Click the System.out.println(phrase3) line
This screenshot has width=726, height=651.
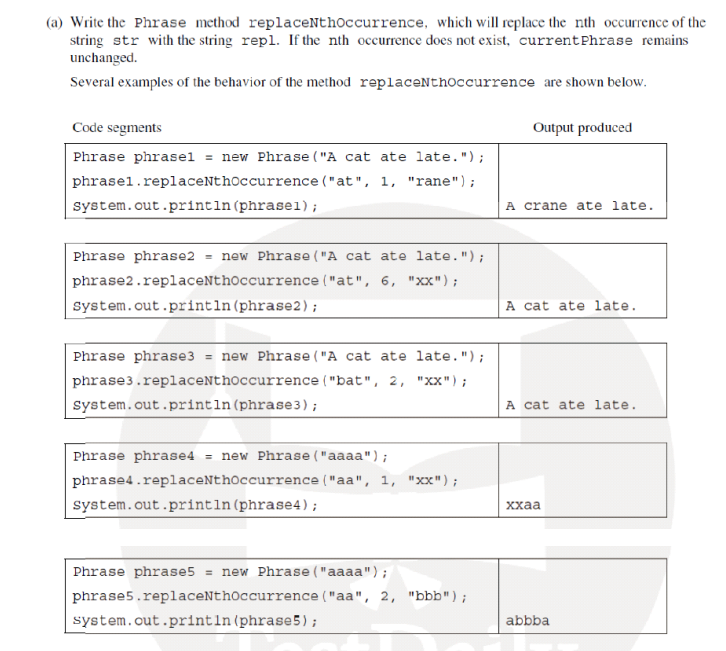[195, 405]
